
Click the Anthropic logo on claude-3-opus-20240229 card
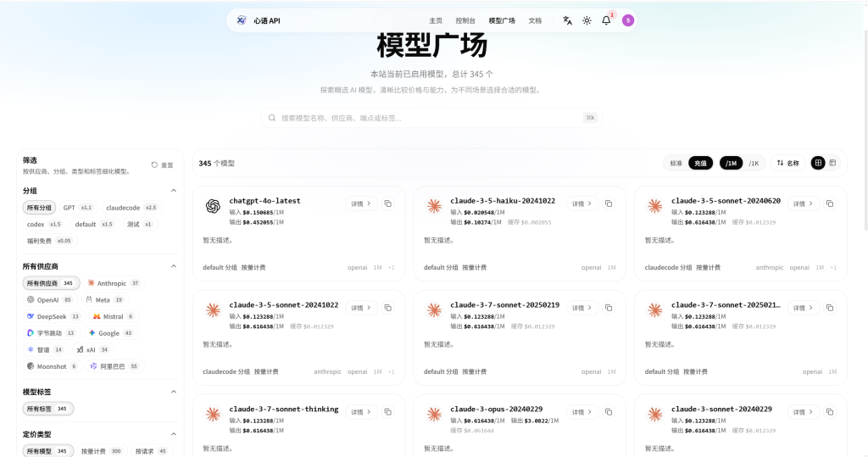[434, 415]
